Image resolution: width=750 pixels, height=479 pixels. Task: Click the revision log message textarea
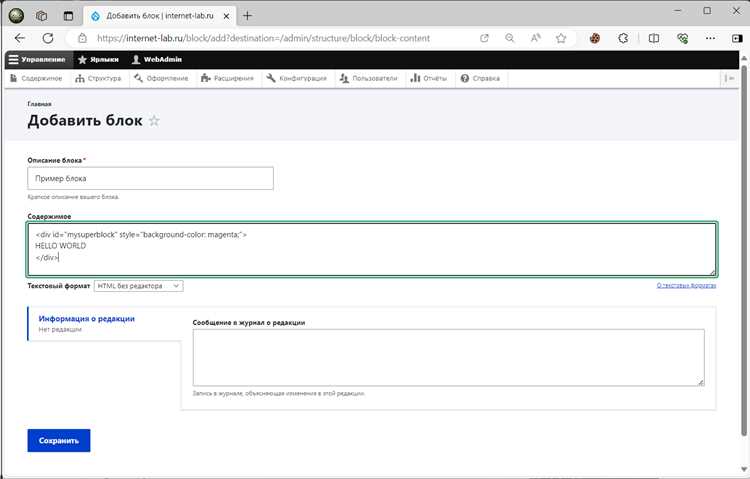tap(449, 357)
